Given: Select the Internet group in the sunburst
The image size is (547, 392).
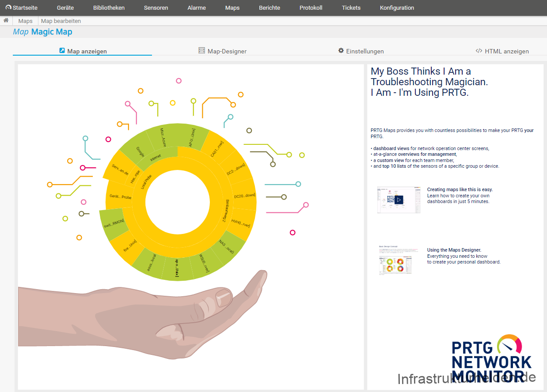Looking at the screenshot, I should (156, 158).
